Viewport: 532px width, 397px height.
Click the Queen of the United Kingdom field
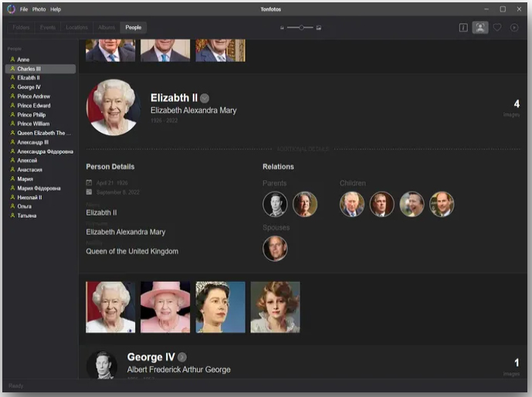tap(132, 252)
